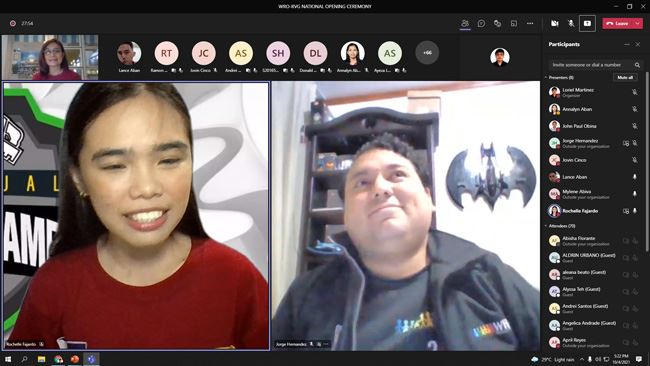
Task: Open the meeting chat icon
Action: 481,24
